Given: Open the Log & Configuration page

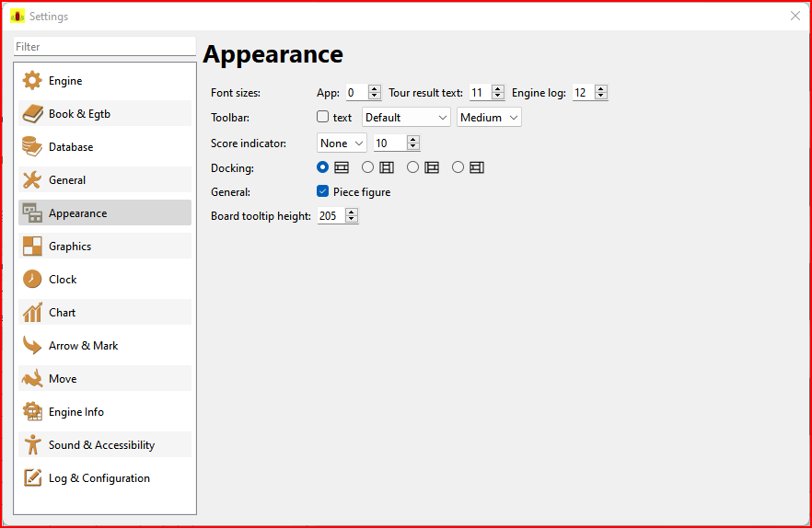Looking at the screenshot, I should pyautogui.click(x=99, y=478).
